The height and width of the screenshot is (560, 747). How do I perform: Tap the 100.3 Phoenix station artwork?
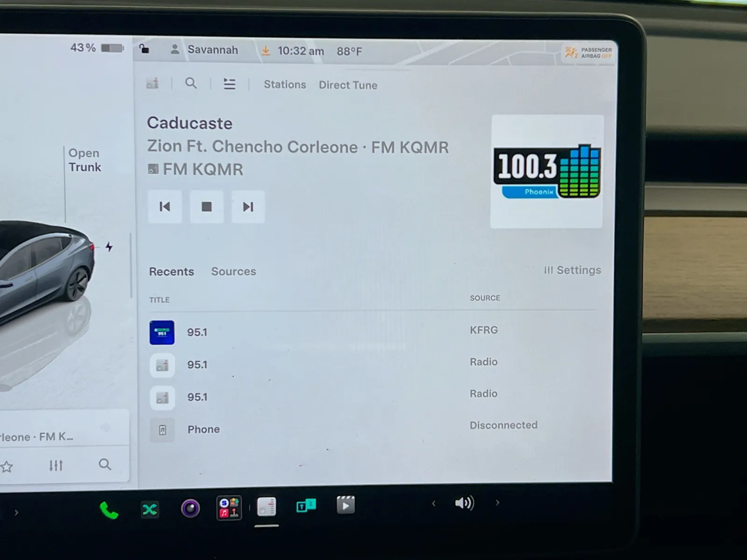coord(547,171)
